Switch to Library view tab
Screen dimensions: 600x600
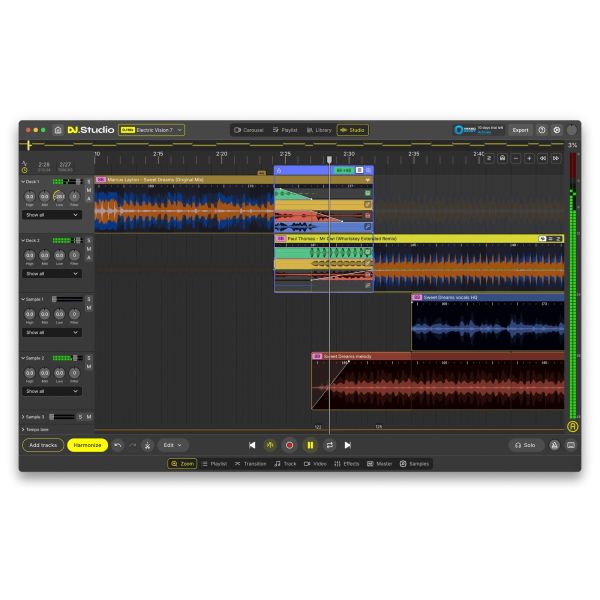pyautogui.click(x=319, y=130)
